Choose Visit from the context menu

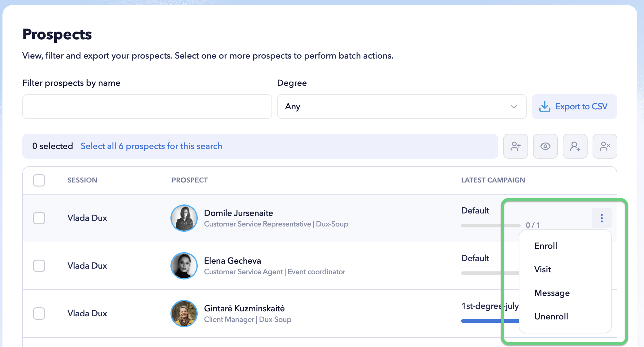542,269
